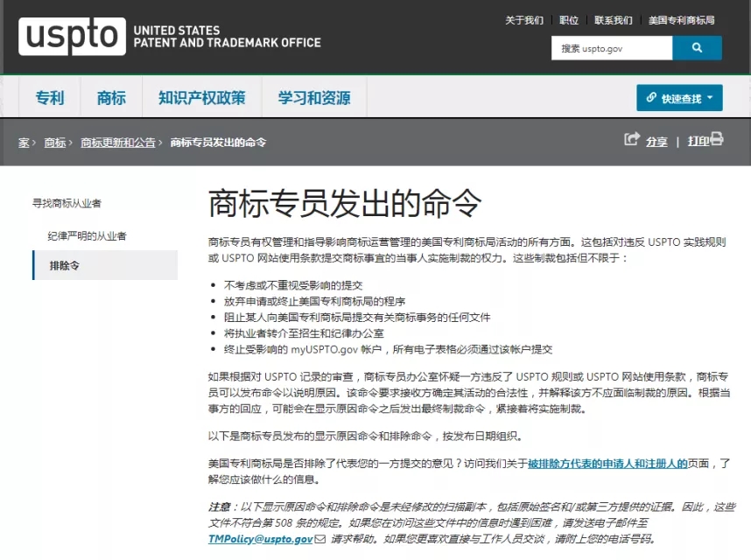The height and width of the screenshot is (560, 751).
Task: Click the link icon on 快速查找 button
Action: (649, 97)
